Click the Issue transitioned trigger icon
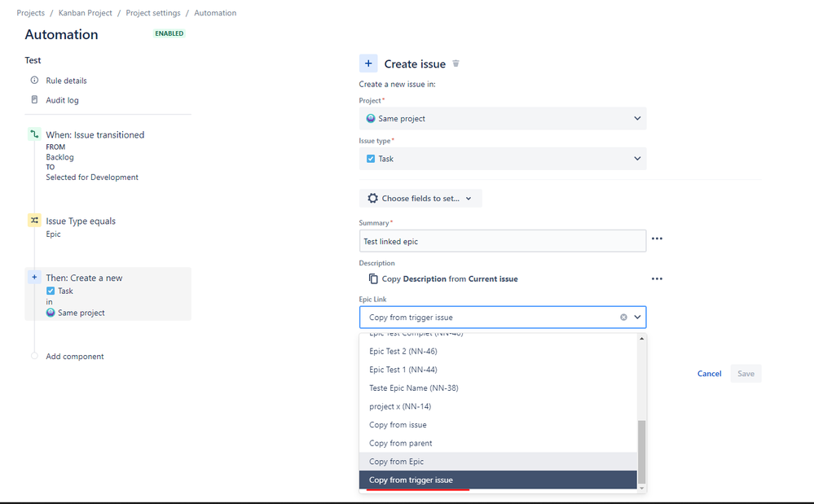The height and width of the screenshot is (504, 814). click(34, 134)
